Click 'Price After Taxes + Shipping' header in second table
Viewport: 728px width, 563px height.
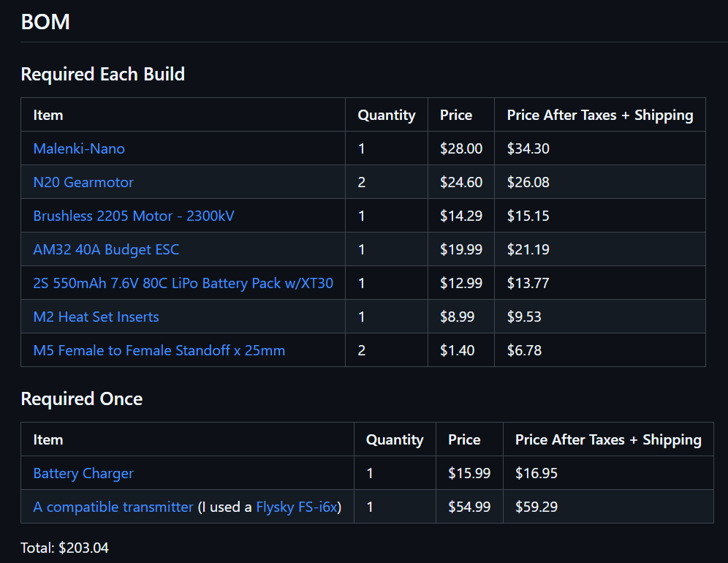coord(607,439)
